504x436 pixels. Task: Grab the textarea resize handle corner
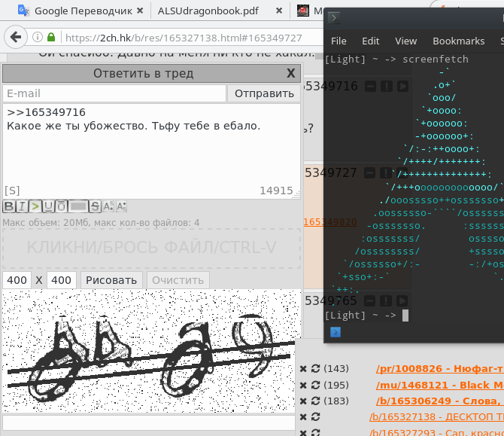297,195
